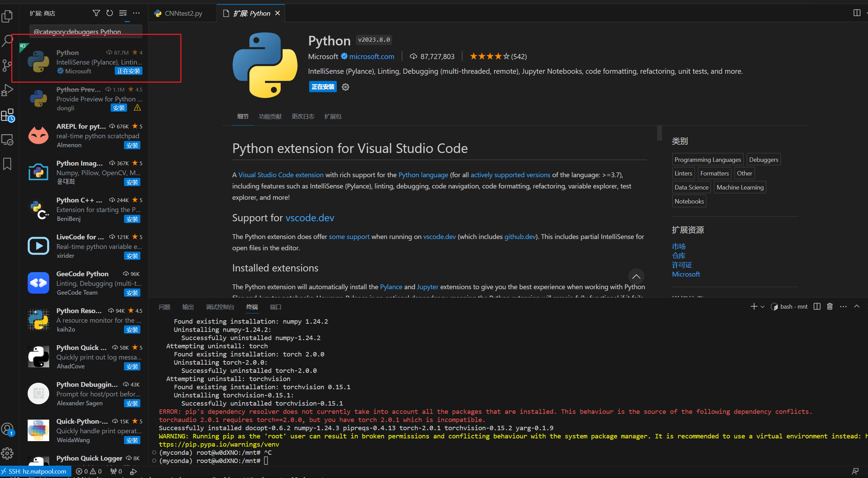The width and height of the screenshot is (868, 478).
Task: Open Source Control view in activity bar
Action: 8,65
